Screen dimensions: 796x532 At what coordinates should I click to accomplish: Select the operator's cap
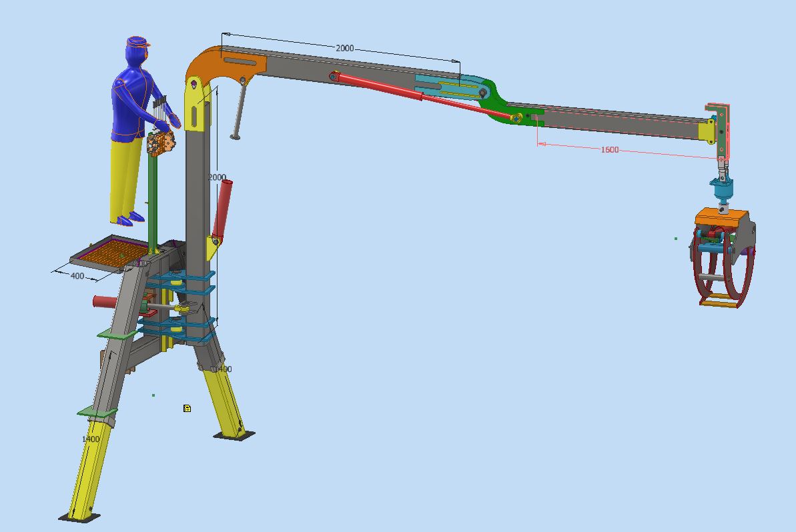click(137, 41)
